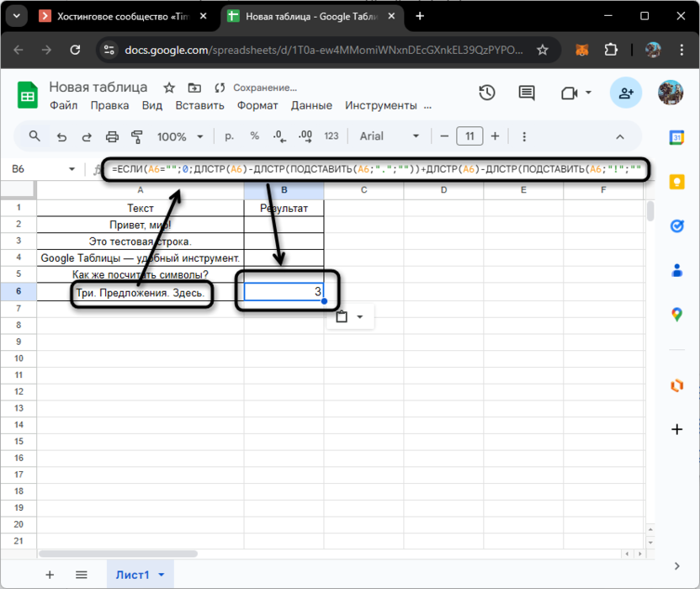Open the name box dropdown arrow

click(x=72, y=169)
